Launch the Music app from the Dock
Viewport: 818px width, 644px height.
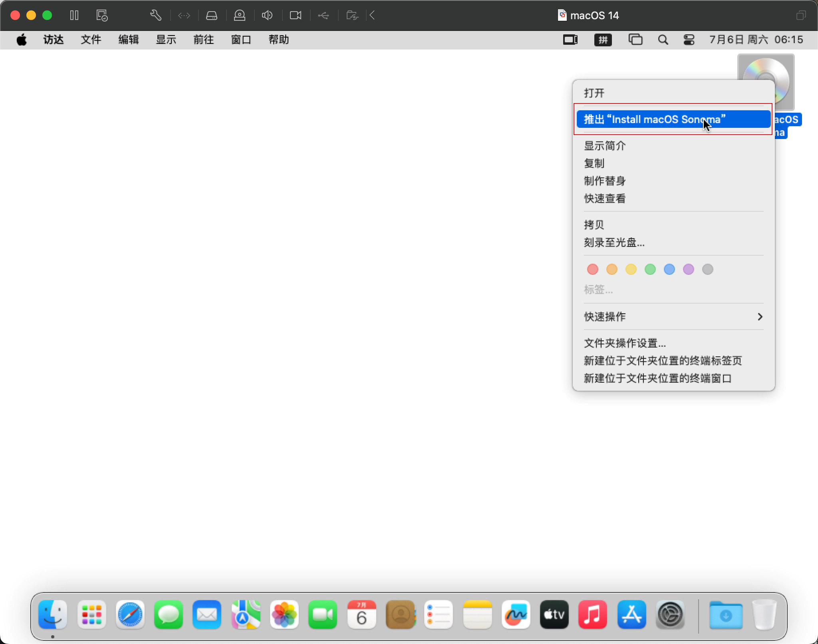point(592,614)
